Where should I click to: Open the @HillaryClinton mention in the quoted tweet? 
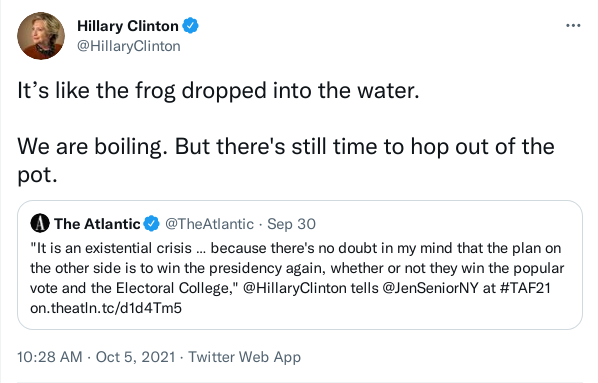pyautogui.click(x=294, y=288)
